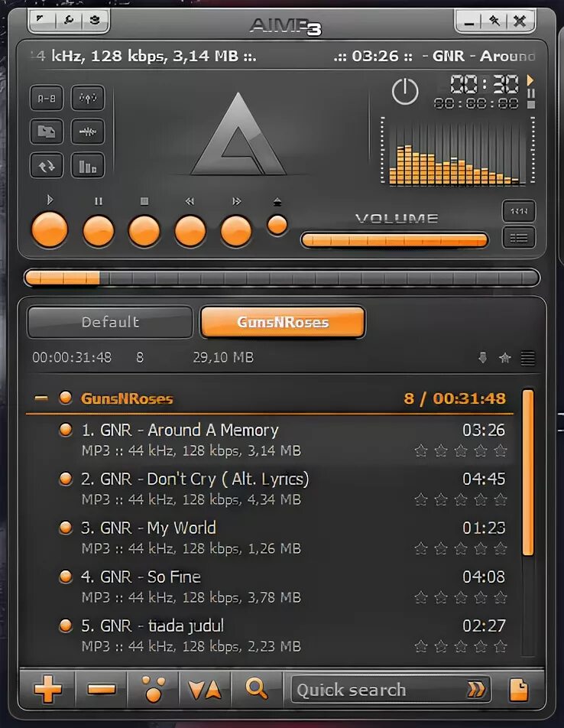The image size is (564, 728).
Task: Click the down arrow icon in playlist header
Action: pos(483,358)
